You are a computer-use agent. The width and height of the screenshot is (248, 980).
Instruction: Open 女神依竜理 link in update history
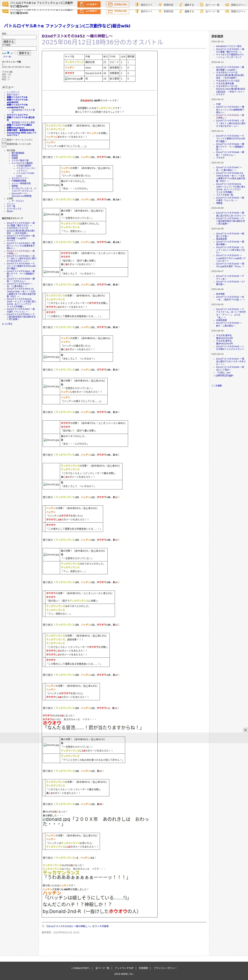[x=221, y=320]
